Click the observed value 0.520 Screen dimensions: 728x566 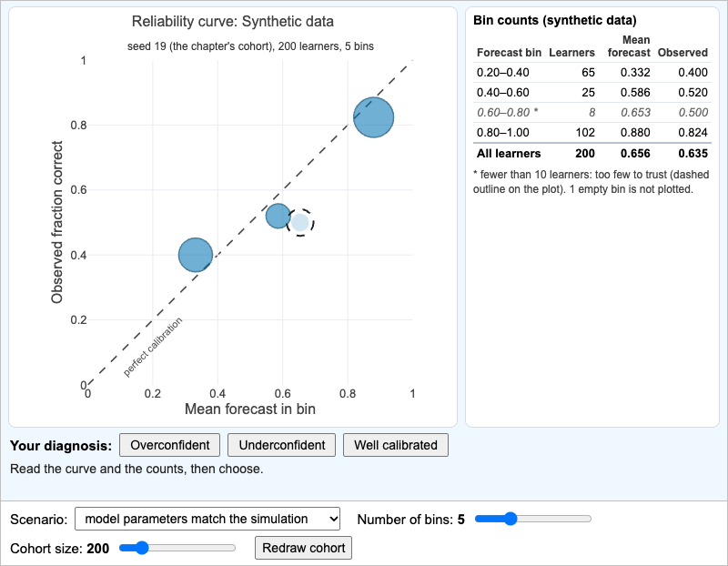[x=693, y=93]
